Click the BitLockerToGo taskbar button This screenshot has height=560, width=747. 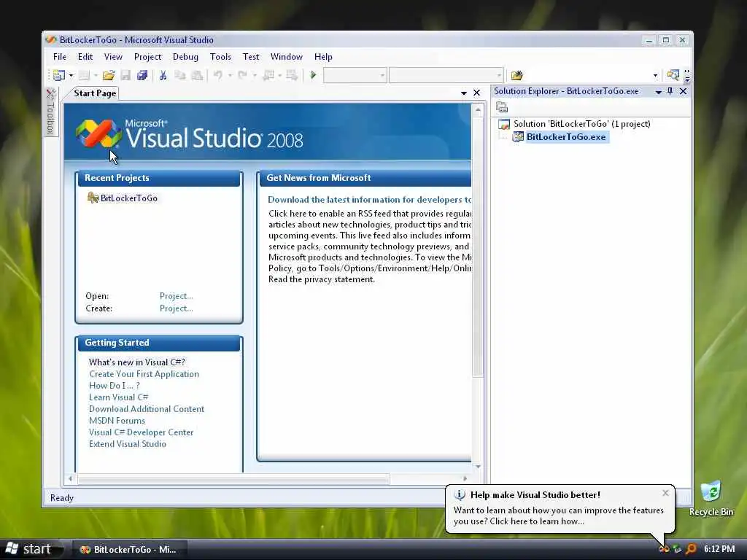point(128,550)
